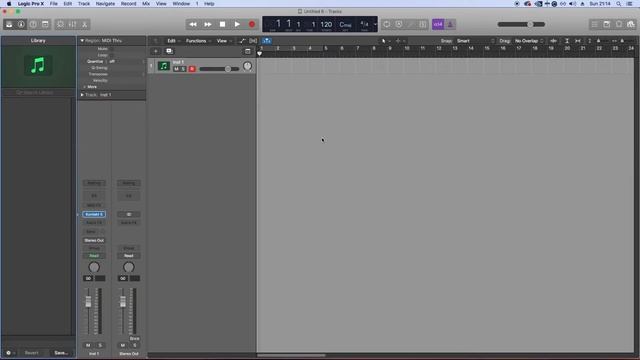The width and height of the screenshot is (640, 360).
Task: Add a new track with plus button
Action: coord(156,51)
